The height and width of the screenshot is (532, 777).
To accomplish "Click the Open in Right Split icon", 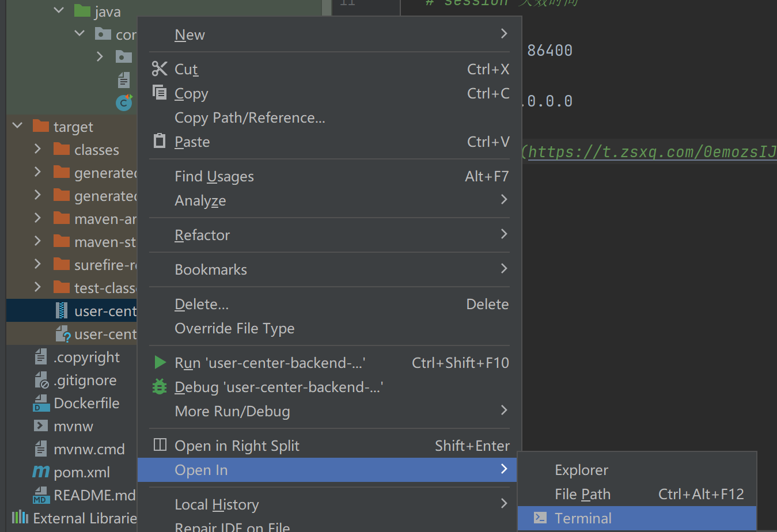I will [x=160, y=445].
